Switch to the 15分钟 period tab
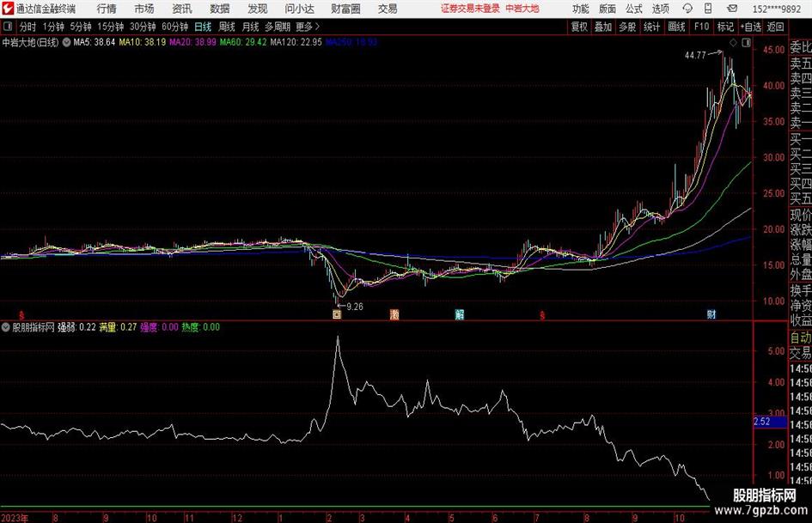Image resolution: width=812 pixels, height=523 pixels. click(110, 27)
